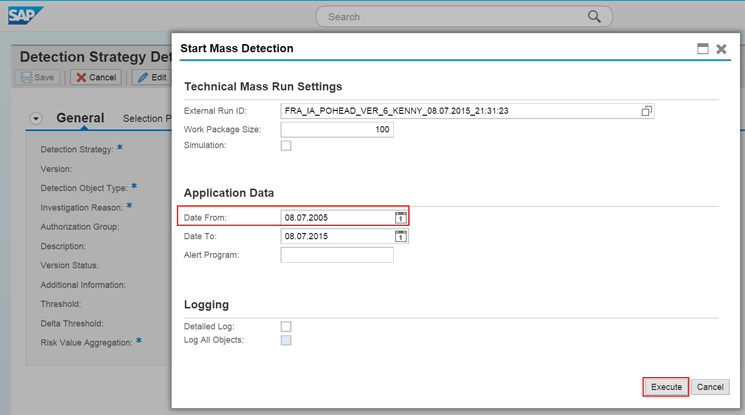This screenshot has height=415, width=745.
Task: Close the Start Mass Detection dialog
Action: [x=721, y=48]
